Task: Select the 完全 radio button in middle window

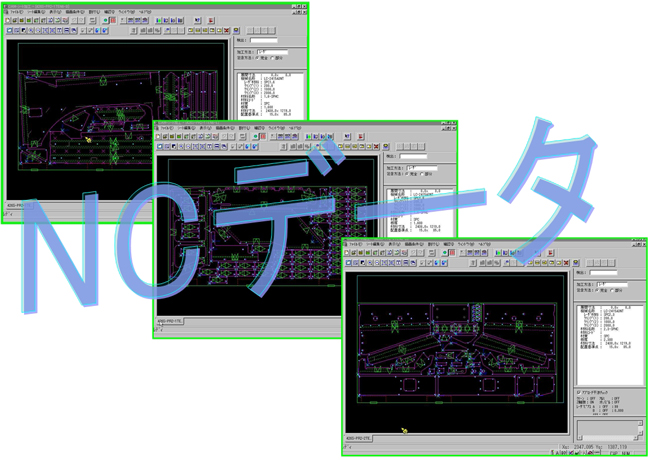Action: click(408, 174)
